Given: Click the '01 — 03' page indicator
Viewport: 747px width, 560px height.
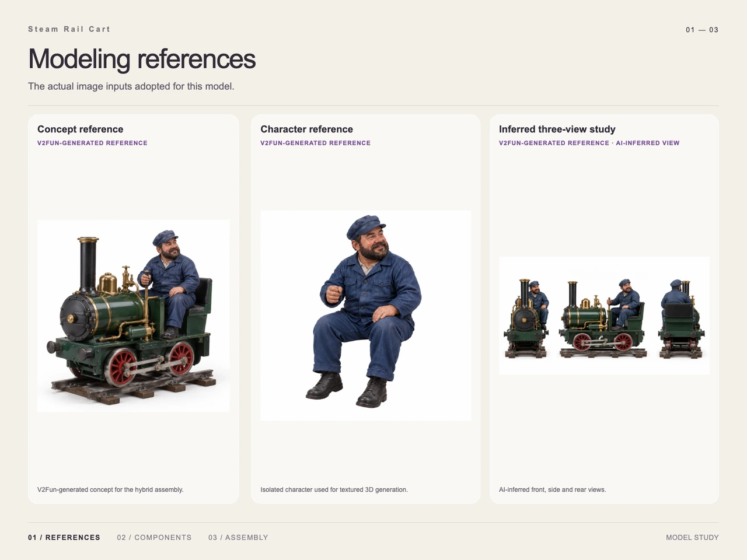Looking at the screenshot, I should coord(702,30).
